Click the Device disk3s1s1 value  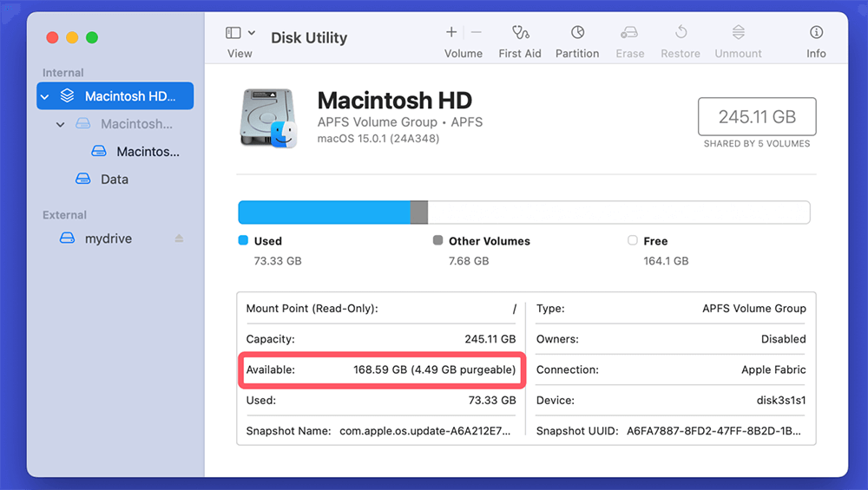coord(781,401)
